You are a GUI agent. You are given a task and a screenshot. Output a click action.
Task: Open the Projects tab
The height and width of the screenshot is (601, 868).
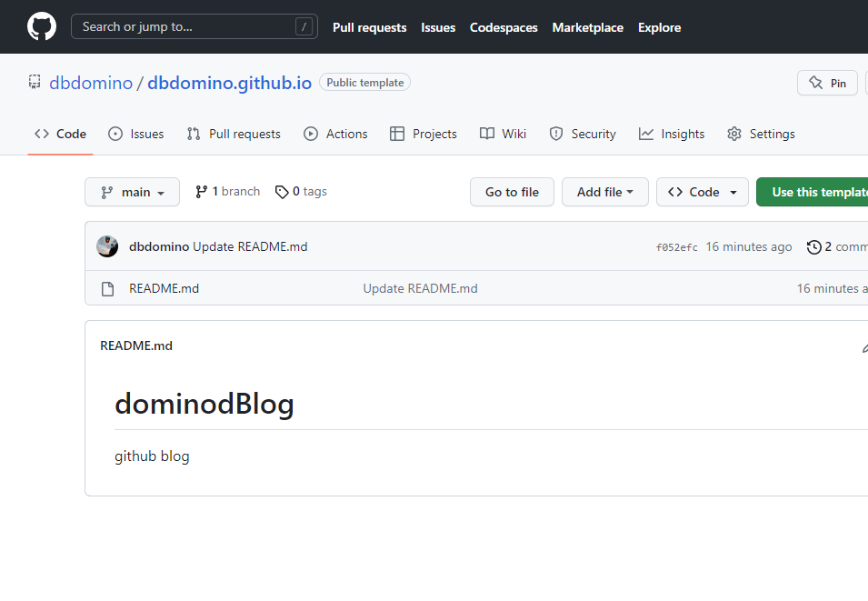[424, 134]
